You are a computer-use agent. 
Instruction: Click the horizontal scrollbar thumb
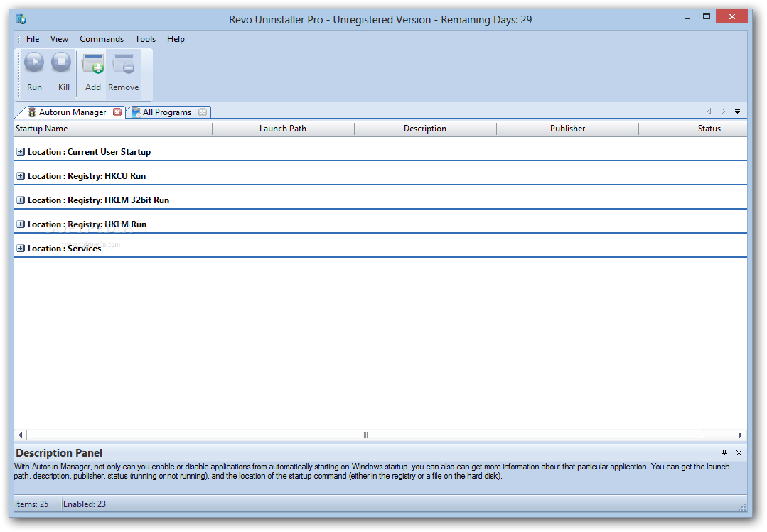pyautogui.click(x=365, y=435)
